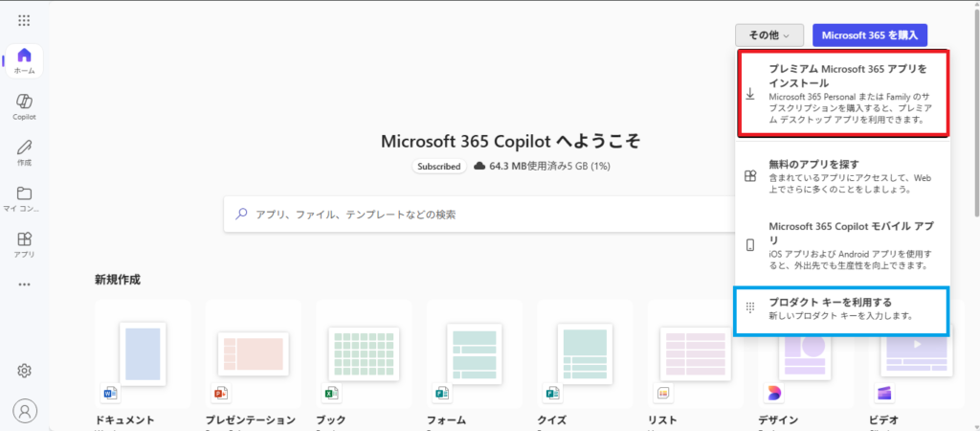This screenshot has height=431, width=980.
Task: Click the Microsoft 365 Copilot へようこそ title
Action: pyautogui.click(x=511, y=142)
